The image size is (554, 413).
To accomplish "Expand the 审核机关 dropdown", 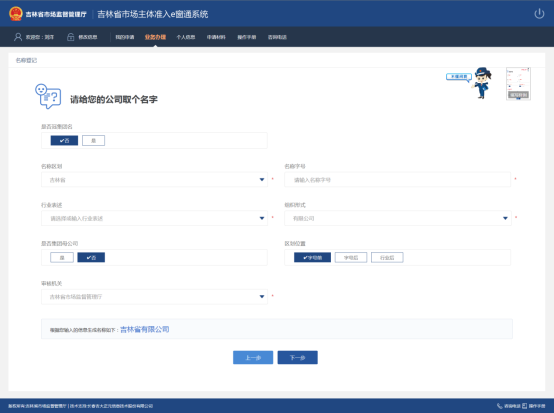I will pos(154,296).
